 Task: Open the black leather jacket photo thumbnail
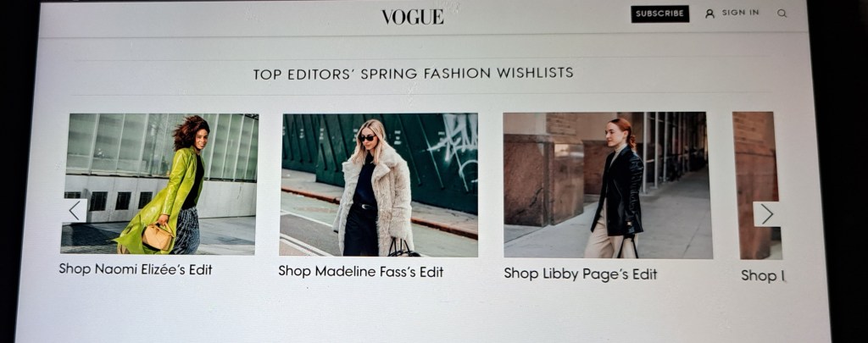coord(607,185)
